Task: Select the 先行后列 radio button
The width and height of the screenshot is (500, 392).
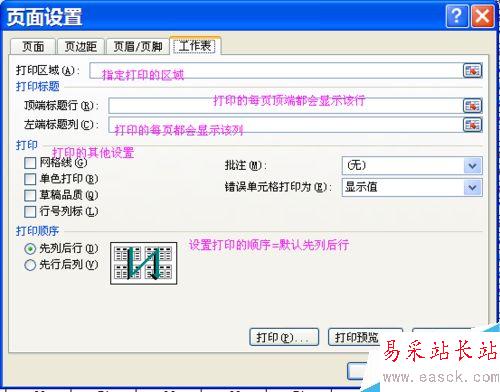Action: click(30, 265)
